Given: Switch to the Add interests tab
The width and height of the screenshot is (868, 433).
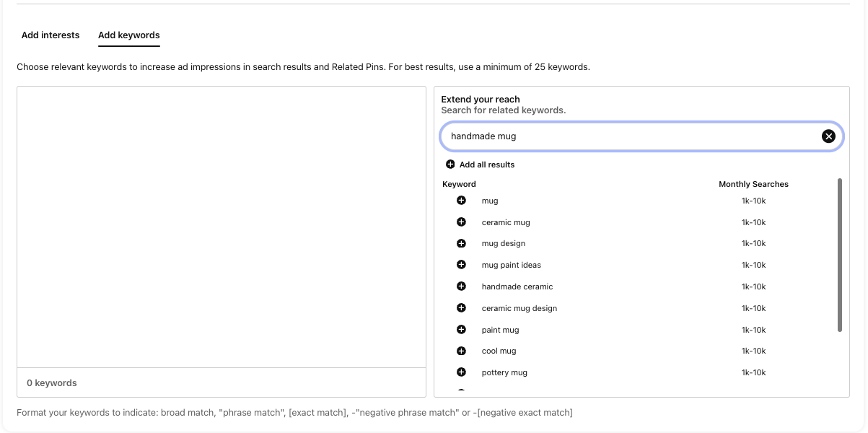Looking at the screenshot, I should click(51, 35).
